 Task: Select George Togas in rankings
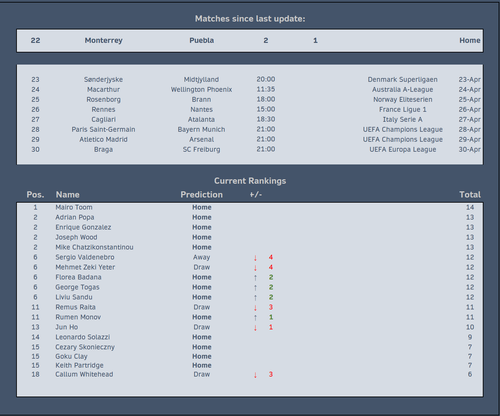point(77,287)
